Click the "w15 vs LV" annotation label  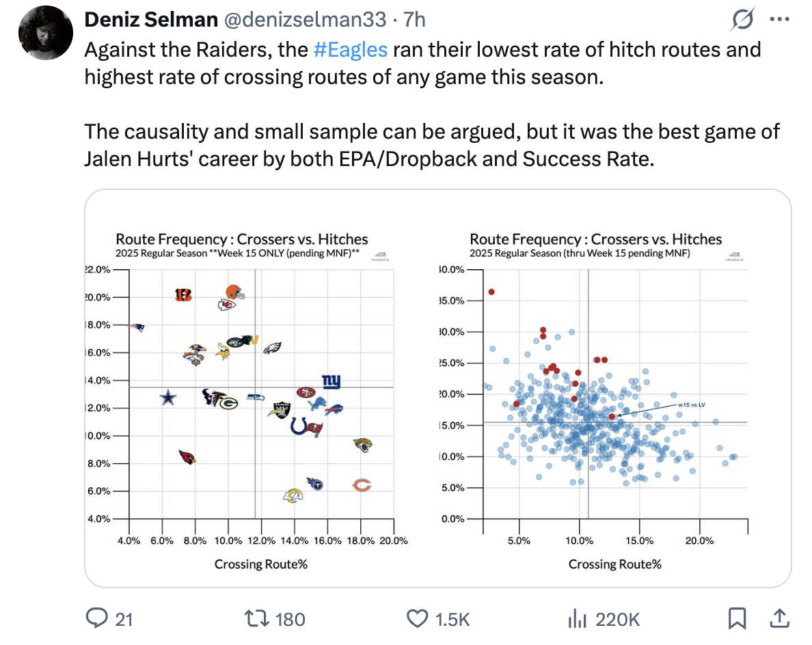click(x=691, y=405)
